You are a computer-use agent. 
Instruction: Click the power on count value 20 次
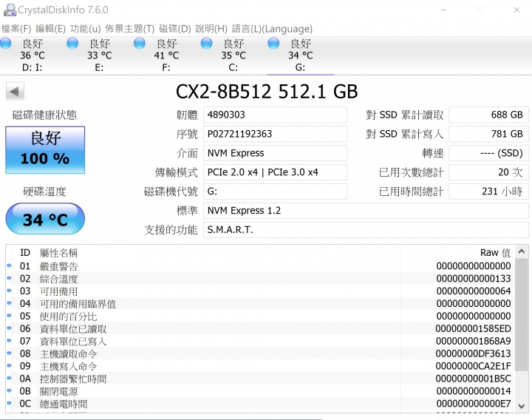488,172
